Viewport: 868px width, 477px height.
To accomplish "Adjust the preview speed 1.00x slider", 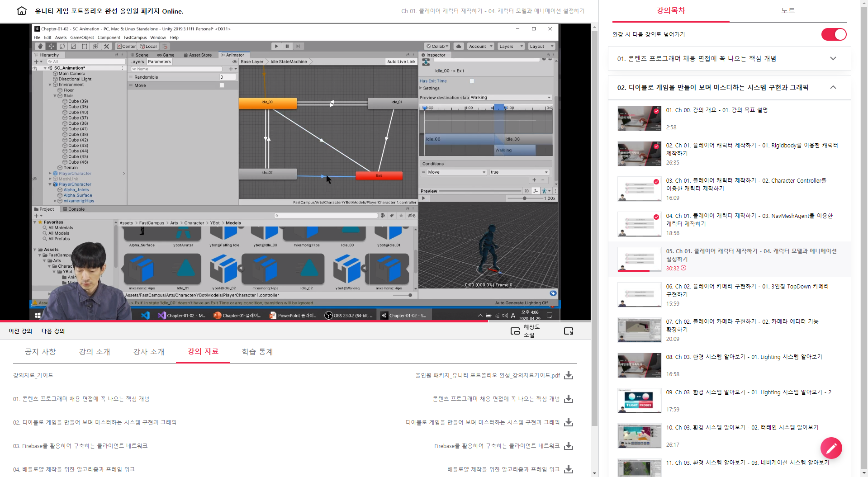I will point(524,198).
